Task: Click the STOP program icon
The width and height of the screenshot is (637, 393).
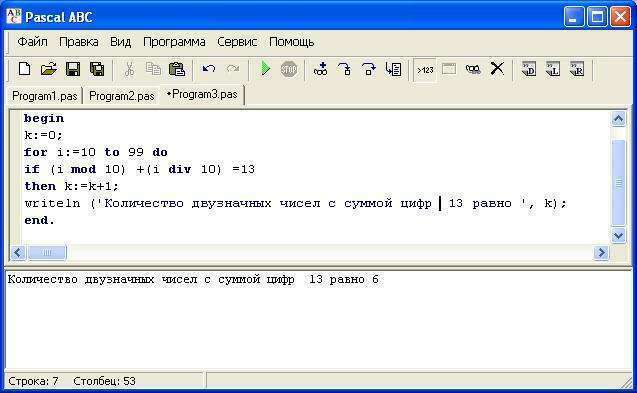Action: pos(289,69)
